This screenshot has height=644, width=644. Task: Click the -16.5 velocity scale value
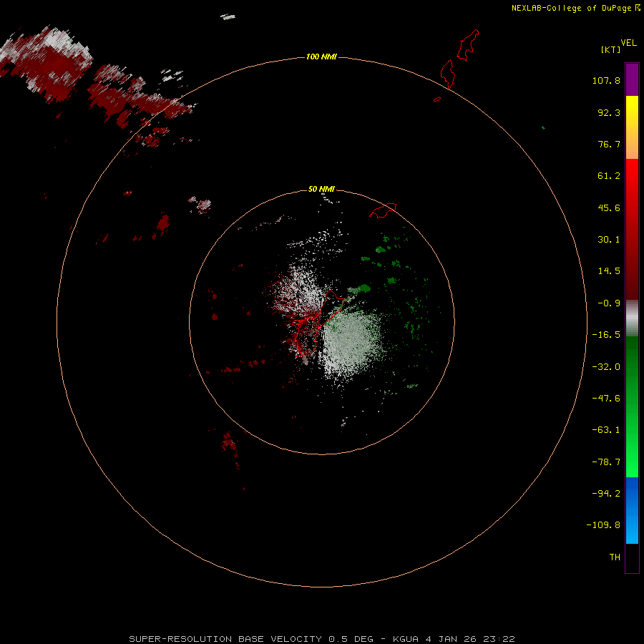pyautogui.click(x=606, y=335)
